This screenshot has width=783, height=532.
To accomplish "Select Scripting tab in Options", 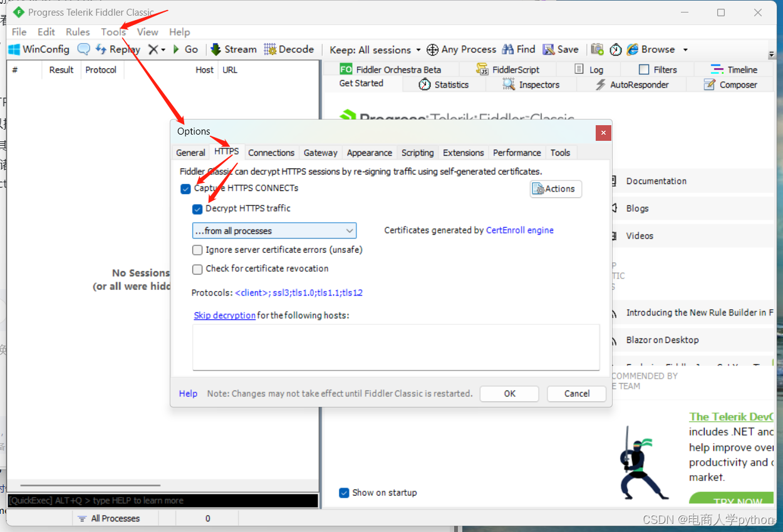I will [418, 153].
